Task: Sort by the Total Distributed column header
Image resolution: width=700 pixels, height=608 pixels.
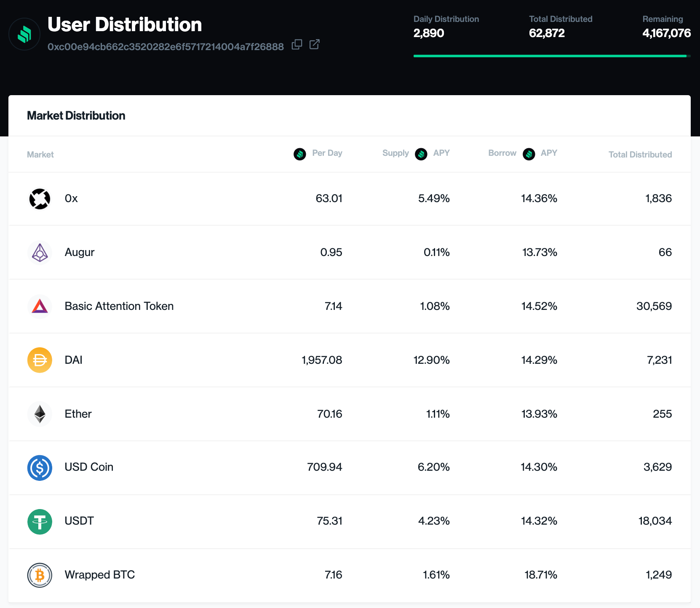Action: pos(640,155)
